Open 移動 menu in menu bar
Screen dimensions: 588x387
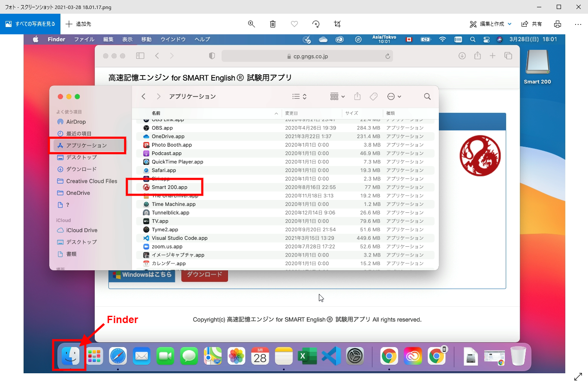147,39
